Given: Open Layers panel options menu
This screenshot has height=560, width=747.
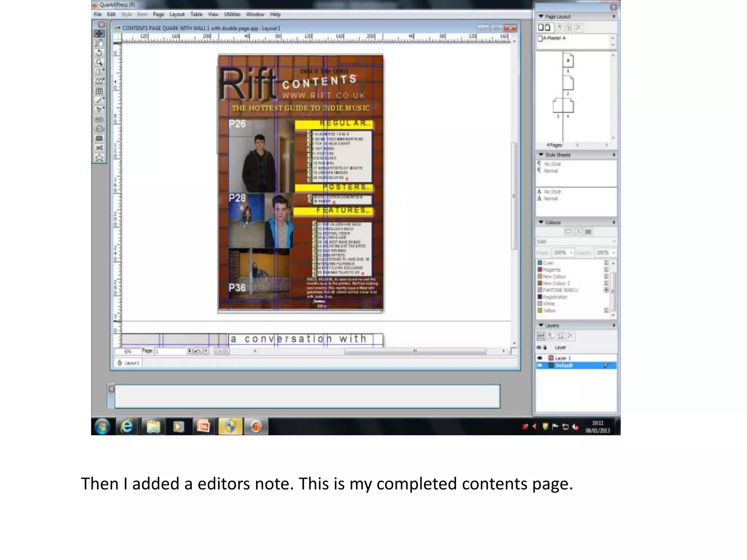Looking at the screenshot, I should tap(614, 325).
